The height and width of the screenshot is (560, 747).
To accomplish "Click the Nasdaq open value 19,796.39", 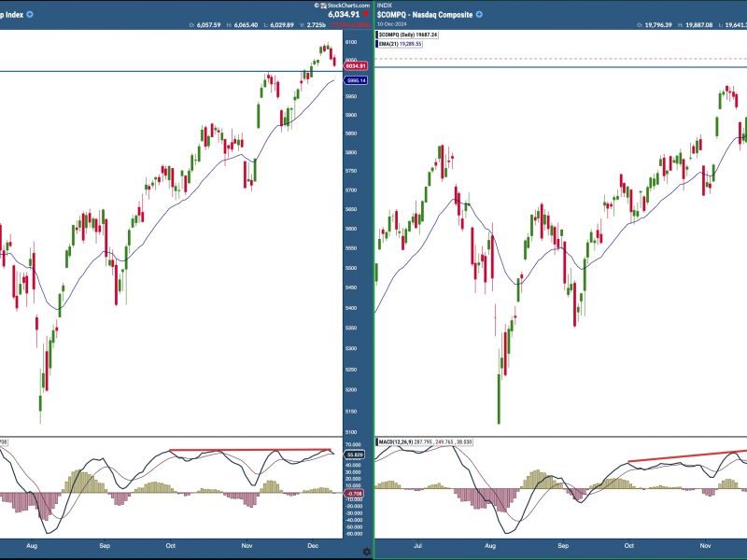I will click(658, 25).
